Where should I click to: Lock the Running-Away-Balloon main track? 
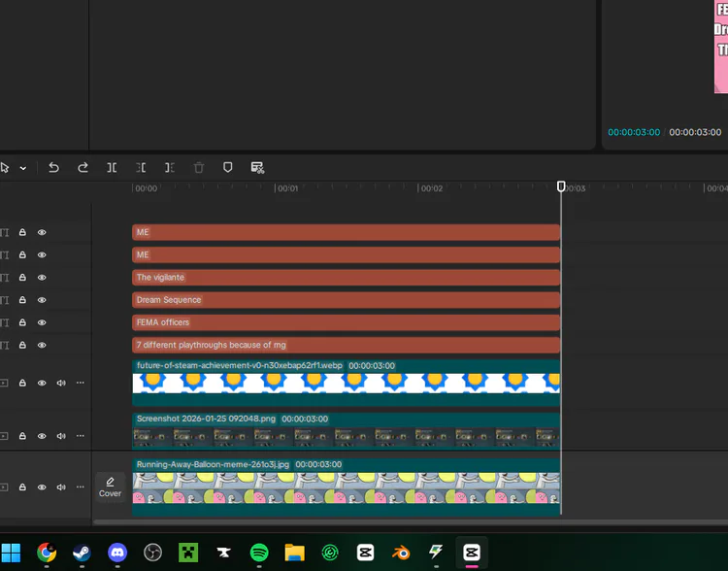pos(22,487)
